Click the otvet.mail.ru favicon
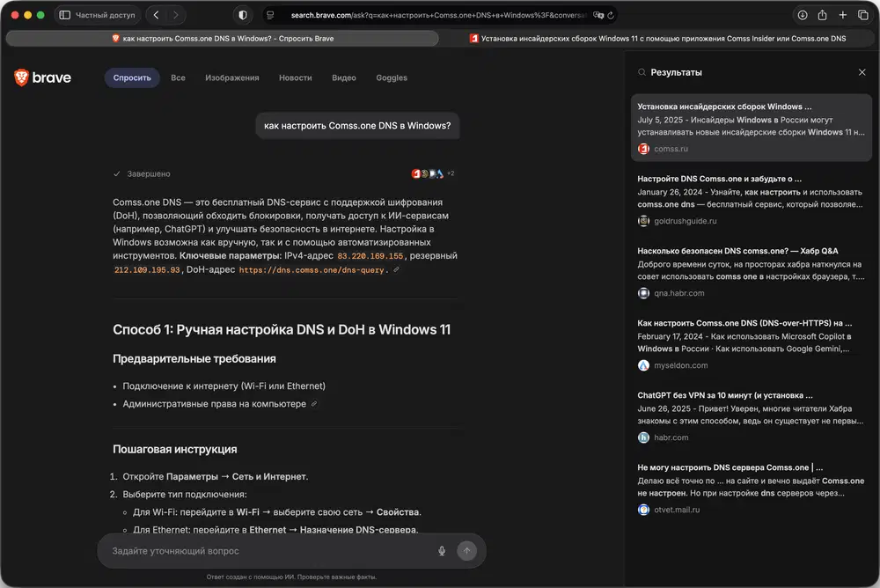 (x=644, y=510)
